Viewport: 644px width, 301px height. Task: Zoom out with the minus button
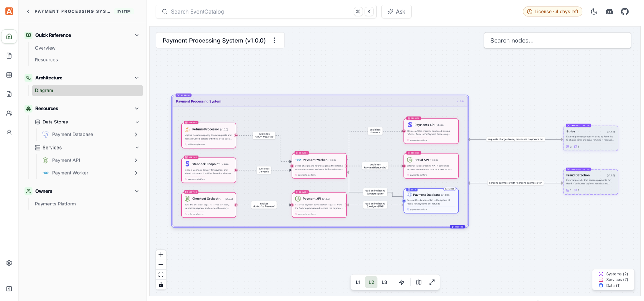tap(161, 265)
